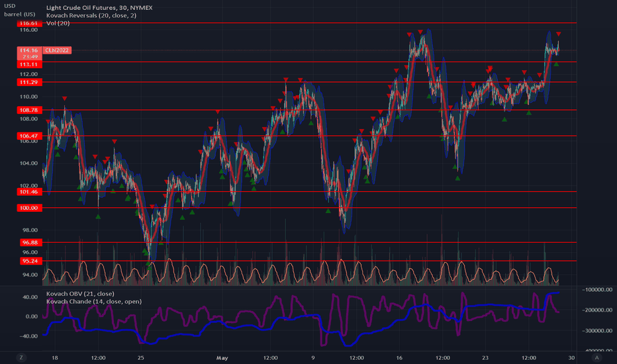Click the barrel (US) unit label
This screenshot has height=364, width=617.
click(20, 14)
